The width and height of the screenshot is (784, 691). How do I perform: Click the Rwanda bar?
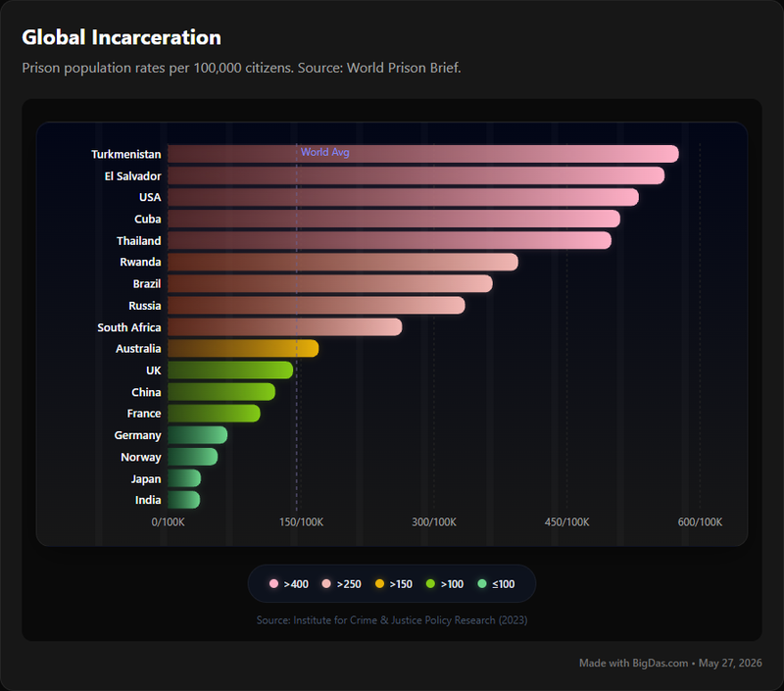point(343,262)
